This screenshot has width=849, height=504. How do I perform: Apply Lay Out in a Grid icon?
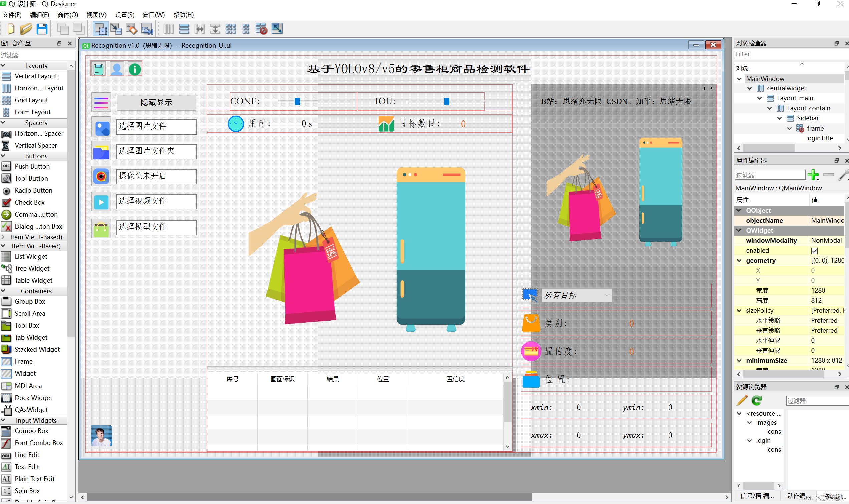click(231, 29)
